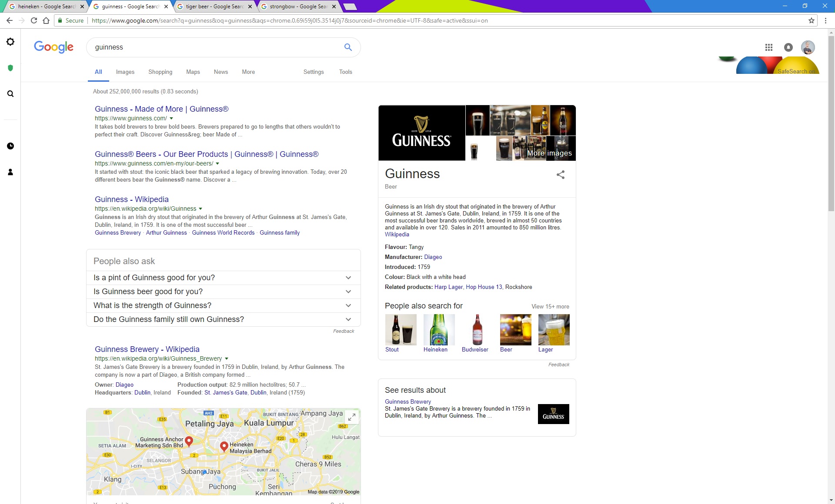Expand 'Do the Guinness family still own Guinness?'

[x=223, y=319]
